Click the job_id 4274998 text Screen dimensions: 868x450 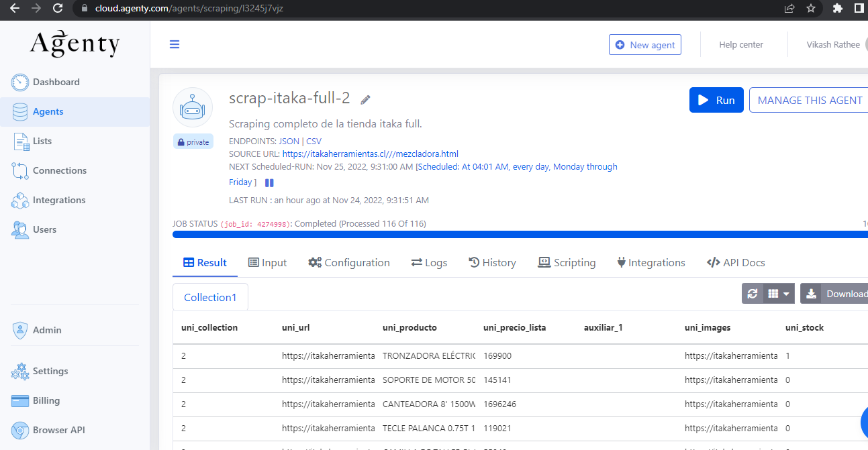255,224
